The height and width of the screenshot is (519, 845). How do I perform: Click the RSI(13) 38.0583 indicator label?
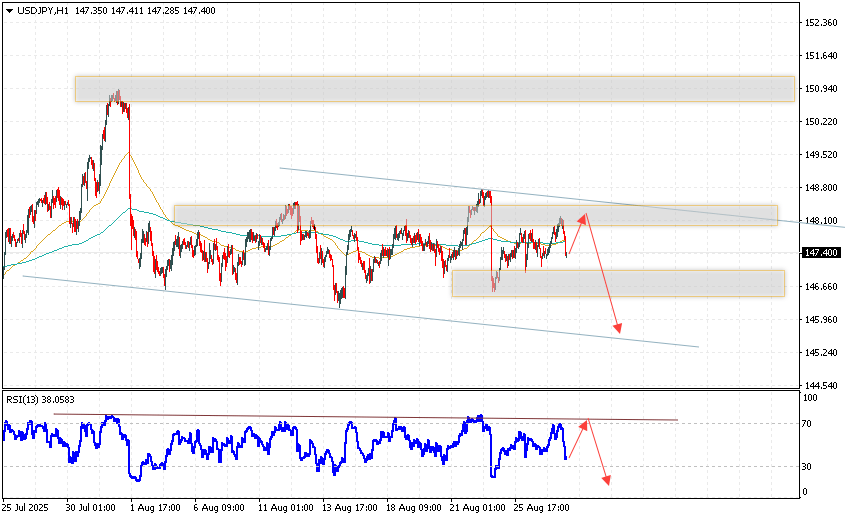pyautogui.click(x=40, y=400)
